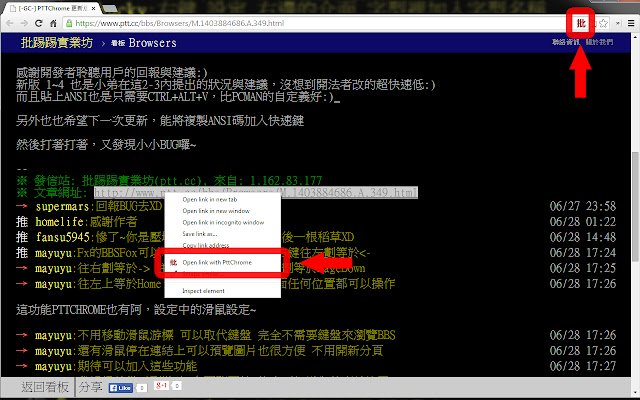Click the PttChrome 批 extension icon in toolbar
This screenshot has height=400, width=640.
(x=580, y=23)
